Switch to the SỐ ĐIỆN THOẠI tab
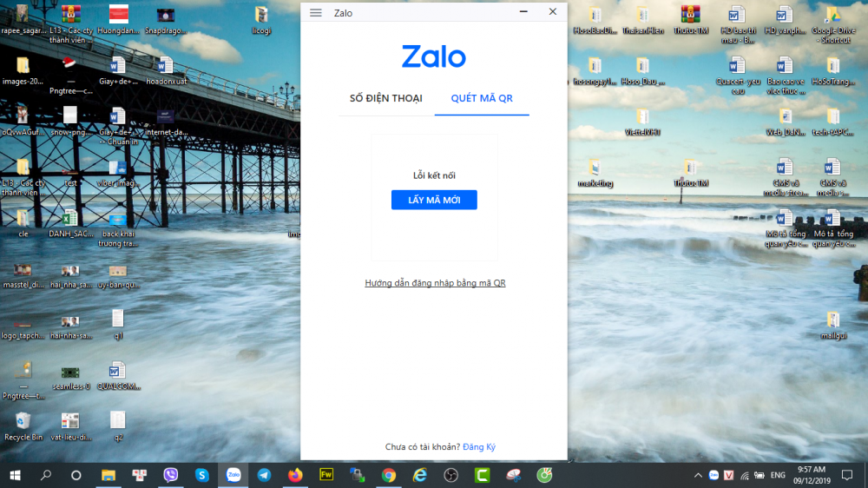 coord(385,98)
